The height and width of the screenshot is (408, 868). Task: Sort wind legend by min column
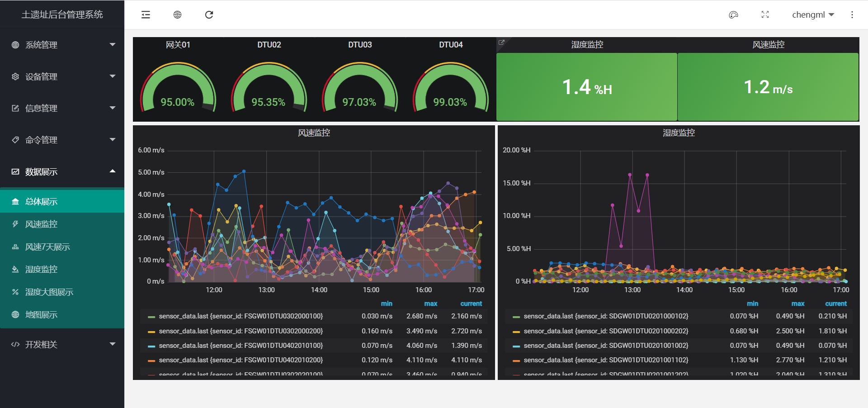[387, 304]
